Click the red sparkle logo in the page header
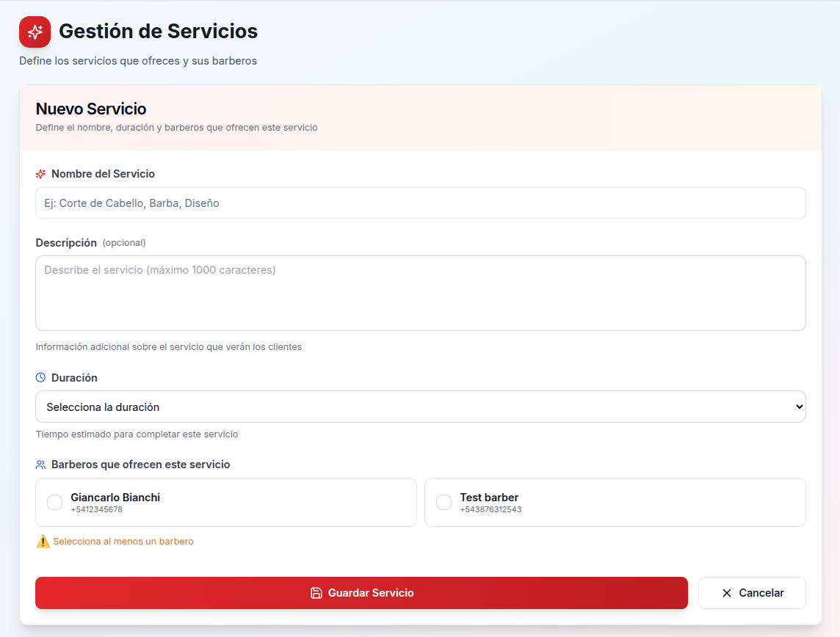This screenshot has width=840, height=637. (35, 32)
